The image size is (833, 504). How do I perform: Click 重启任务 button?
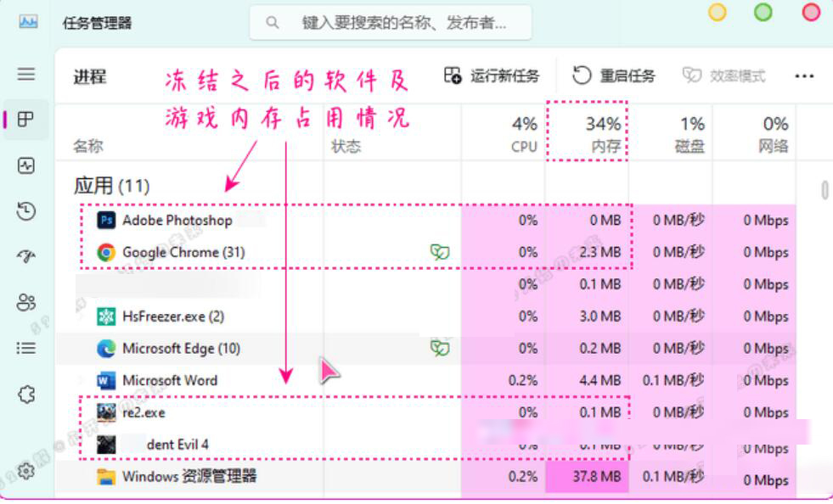coord(614,76)
